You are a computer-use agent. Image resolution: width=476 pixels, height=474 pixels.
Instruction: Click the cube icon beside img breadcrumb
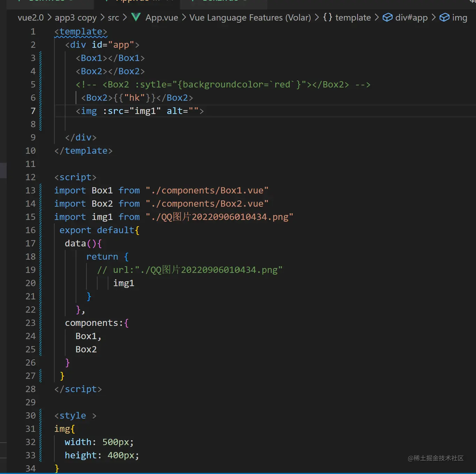[444, 17]
